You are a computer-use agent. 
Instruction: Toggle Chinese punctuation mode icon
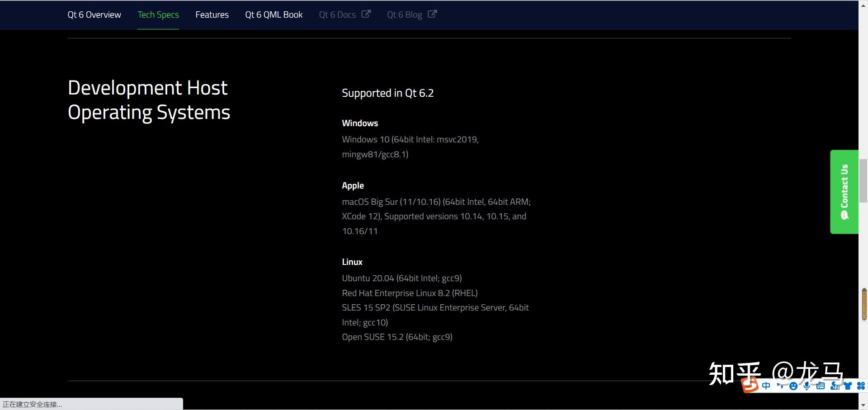(780, 386)
